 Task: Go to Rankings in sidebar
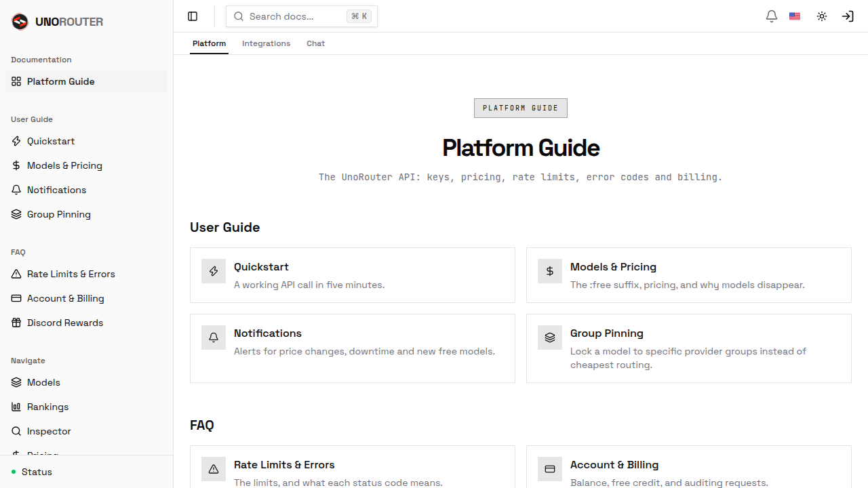pos(87,407)
